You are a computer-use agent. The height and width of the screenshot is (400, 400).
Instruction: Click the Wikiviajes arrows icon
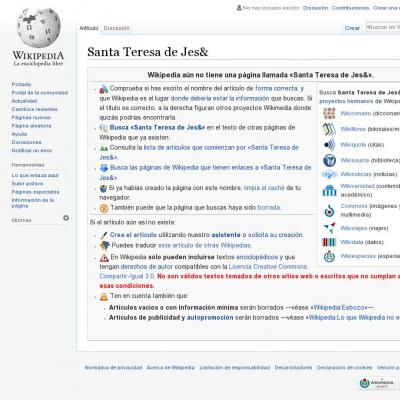pos(329,228)
